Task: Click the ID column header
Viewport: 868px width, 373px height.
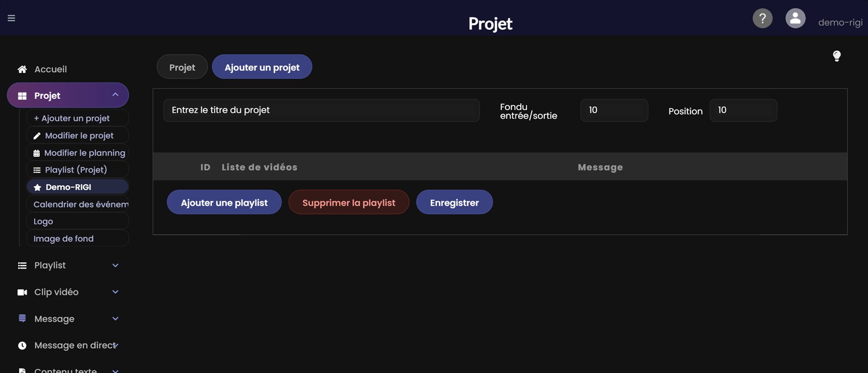Action: pyautogui.click(x=205, y=167)
